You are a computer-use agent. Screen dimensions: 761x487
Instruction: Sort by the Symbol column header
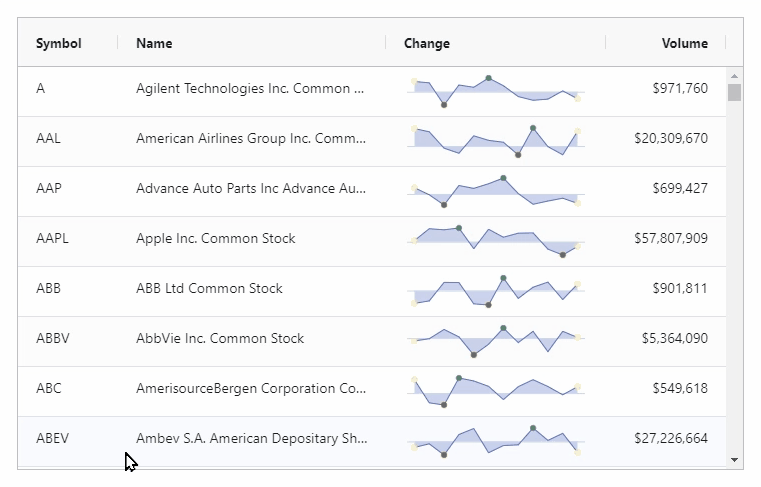pyautogui.click(x=59, y=43)
